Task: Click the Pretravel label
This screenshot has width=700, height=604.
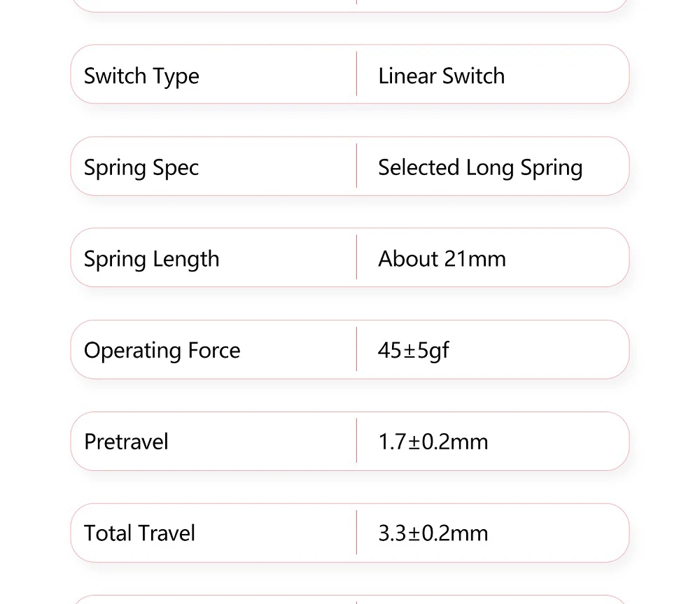Action: coord(126,442)
